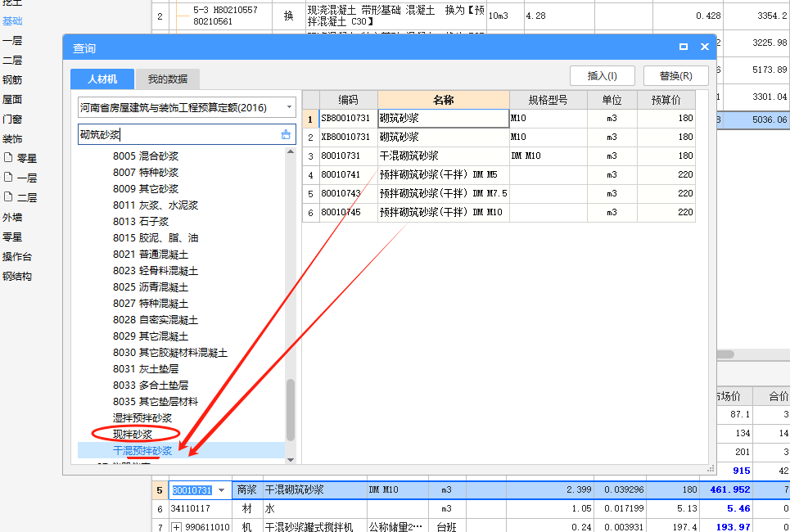The height and width of the screenshot is (532, 790).
Task: Switch to 我的数据 tab
Action: coord(168,79)
